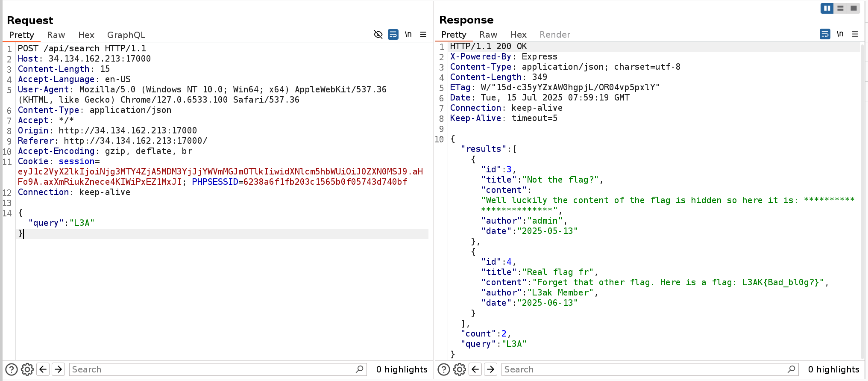Open search settings gear below Request panel
The image size is (868, 381).
pos(27,369)
